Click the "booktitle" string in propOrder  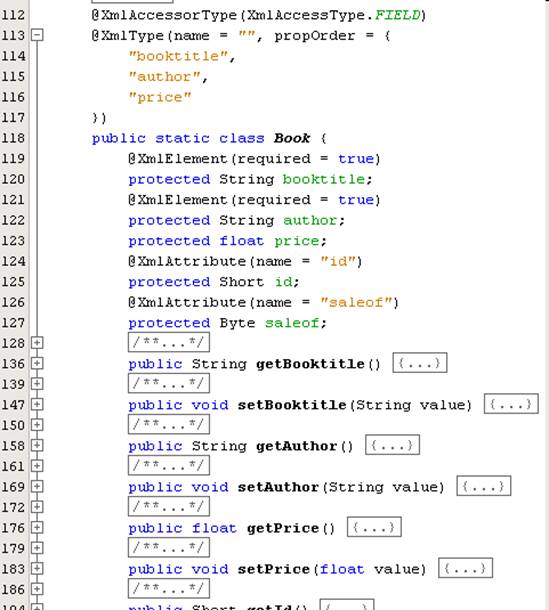[178, 56]
